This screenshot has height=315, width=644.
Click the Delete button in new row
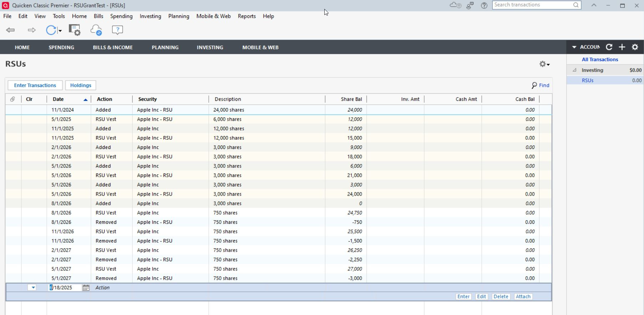pos(501,297)
